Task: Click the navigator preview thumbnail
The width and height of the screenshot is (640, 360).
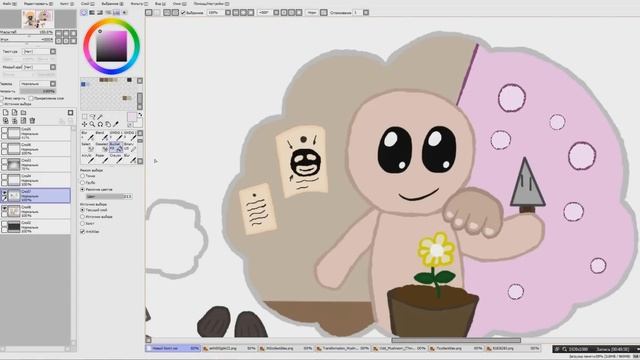Action: pos(38,19)
